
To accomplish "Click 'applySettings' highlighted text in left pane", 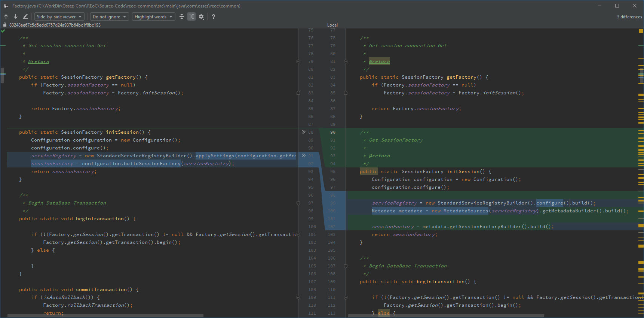I will (215, 156).
